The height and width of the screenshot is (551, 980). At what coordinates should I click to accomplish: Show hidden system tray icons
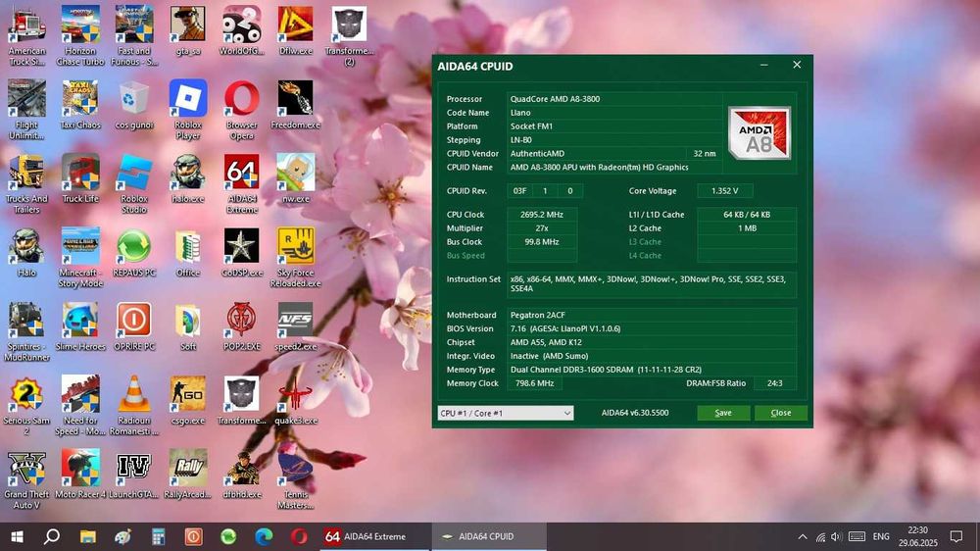(x=803, y=536)
